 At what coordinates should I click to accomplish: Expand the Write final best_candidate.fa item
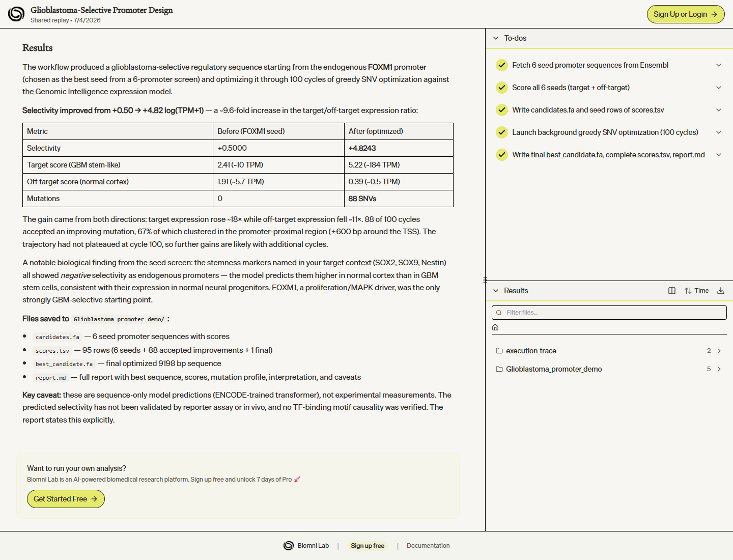(719, 155)
